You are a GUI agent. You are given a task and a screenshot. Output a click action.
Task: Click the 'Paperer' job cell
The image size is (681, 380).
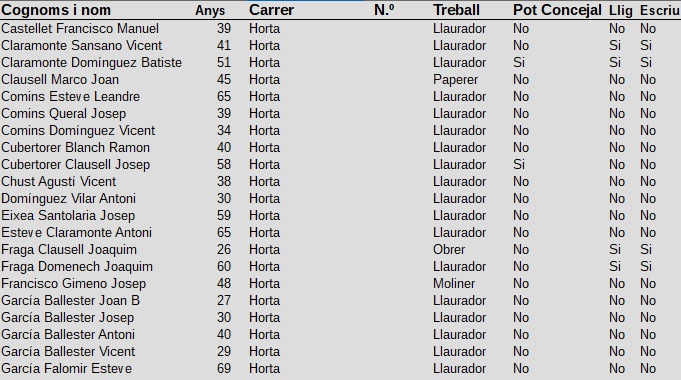[x=455, y=80]
